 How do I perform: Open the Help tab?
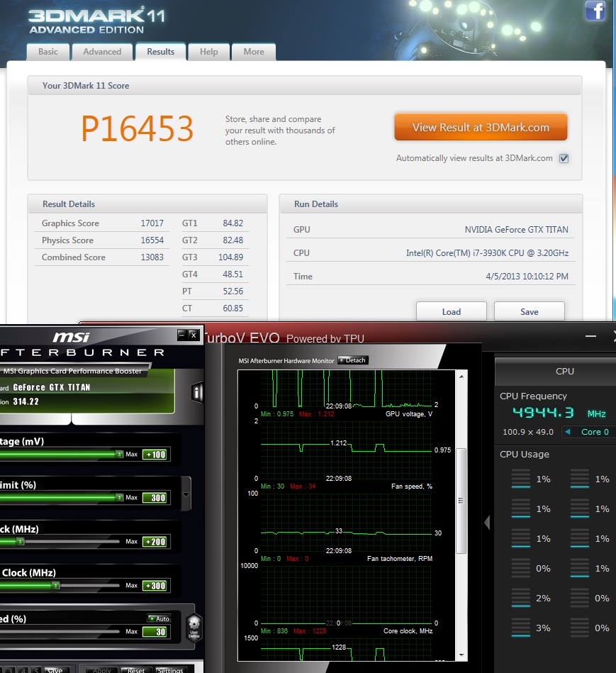point(209,52)
